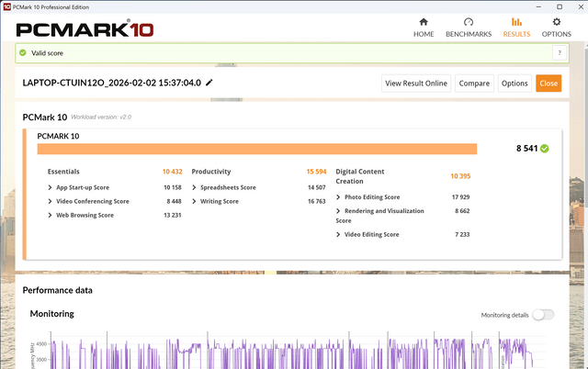Image resolution: width=588 pixels, height=369 pixels.
Task: Click the green Valid score check icon
Action: click(x=23, y=53)
